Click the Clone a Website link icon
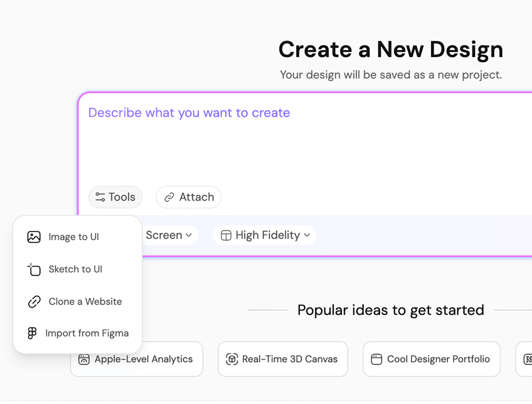 click(34, 302)
